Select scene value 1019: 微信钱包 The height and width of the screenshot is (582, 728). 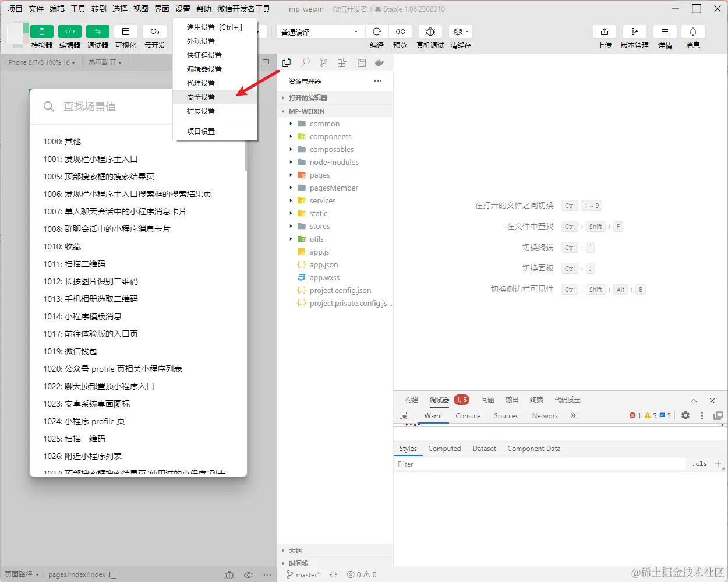(70, 351)
